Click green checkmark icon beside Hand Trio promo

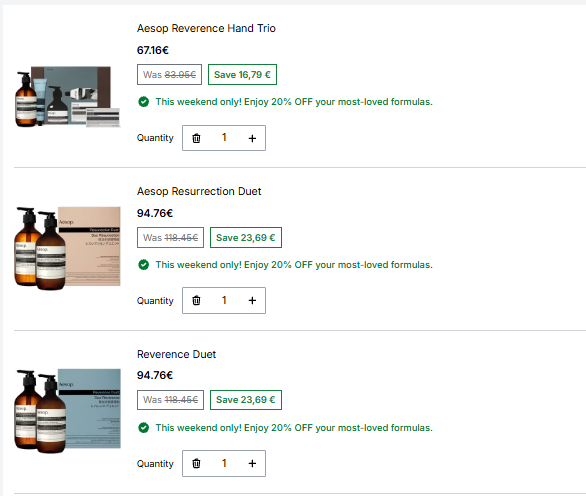[x=144, y=102]
